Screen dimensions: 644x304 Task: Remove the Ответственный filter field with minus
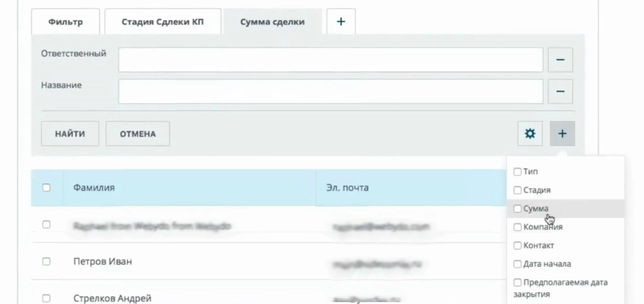[560, 60]
